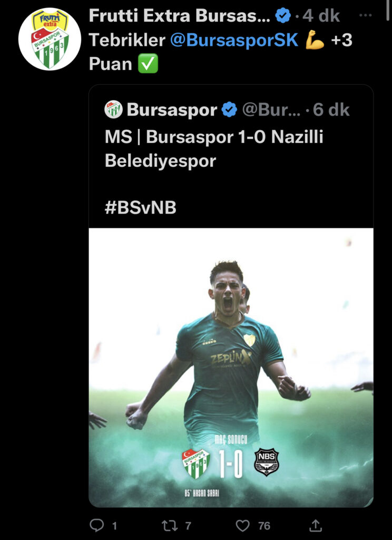Open the quoted Bursaspor small avatar

click(x=114, y=110)
